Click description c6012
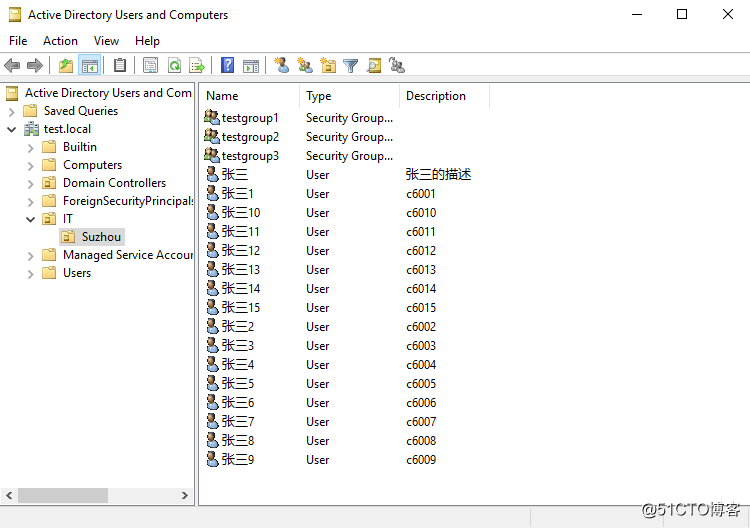The image size is (750, 528). [x=421, y=251]
